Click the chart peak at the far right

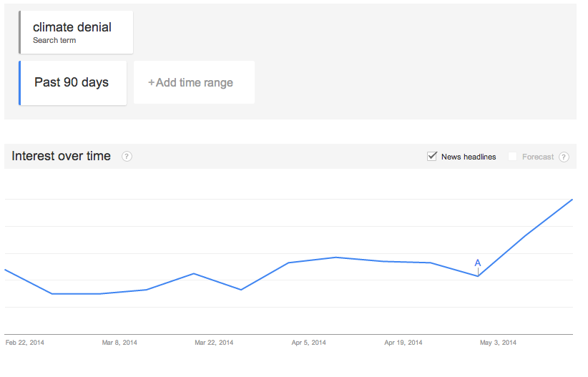click(x=572, y=200)
